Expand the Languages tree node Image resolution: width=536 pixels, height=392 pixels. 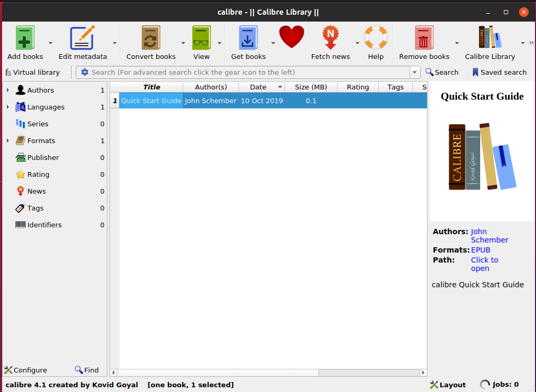click(x=7, y=107)
